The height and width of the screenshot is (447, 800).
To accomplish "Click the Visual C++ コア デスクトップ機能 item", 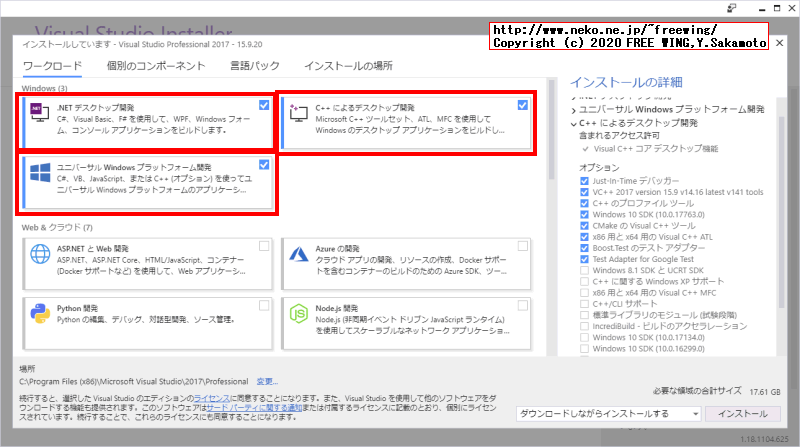I will pos(656,149).
